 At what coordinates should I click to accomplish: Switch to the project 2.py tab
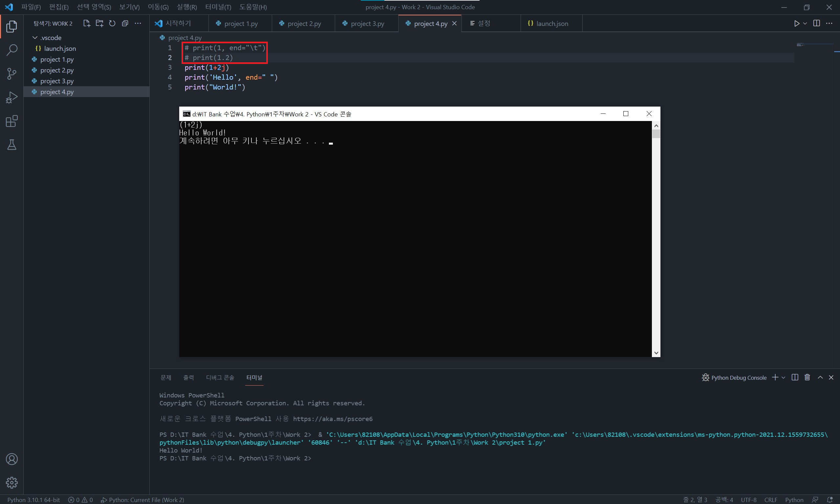click(304, 24)
